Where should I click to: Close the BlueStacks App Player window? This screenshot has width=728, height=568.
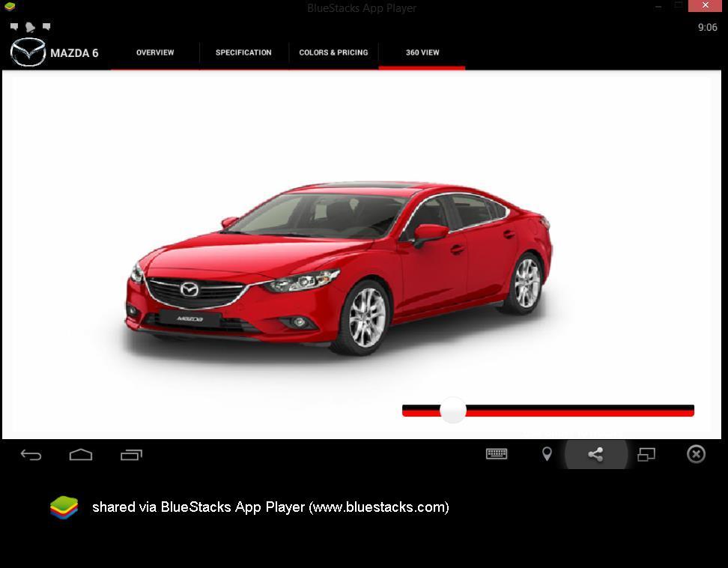[706, 5]
